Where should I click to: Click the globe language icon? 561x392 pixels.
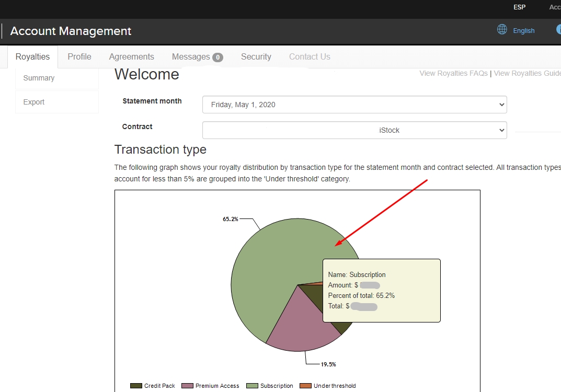[502, 30]
